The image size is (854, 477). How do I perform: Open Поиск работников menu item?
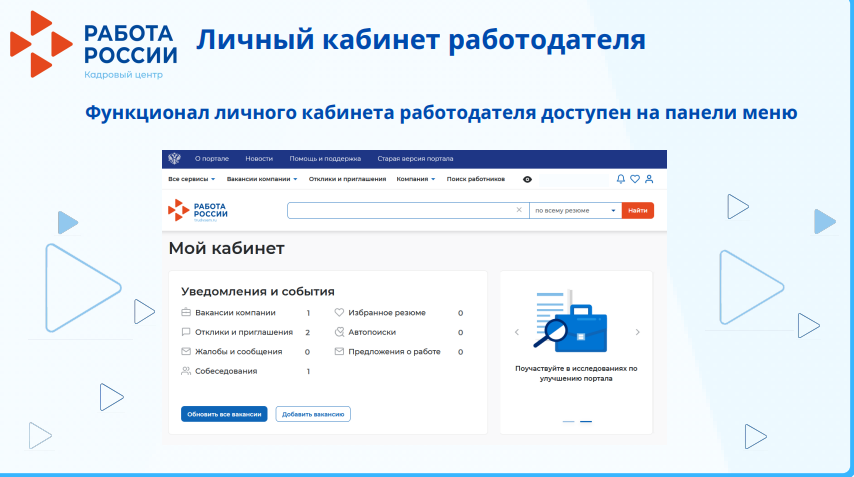tap(475, 179)
